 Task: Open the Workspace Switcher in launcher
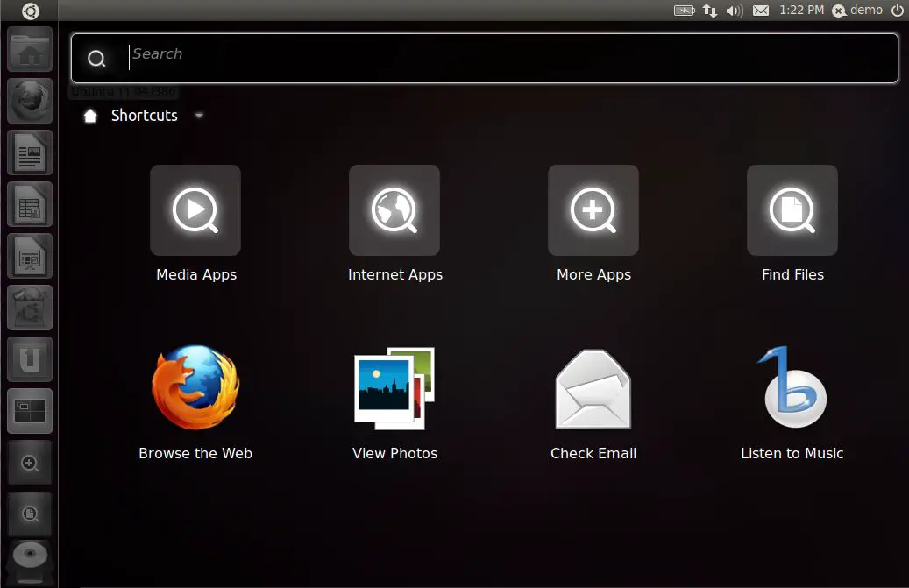pyautogui.click(x=30, y=411)
